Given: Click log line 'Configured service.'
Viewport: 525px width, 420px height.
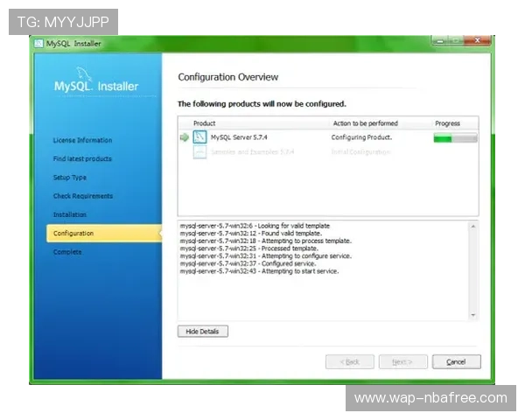Looking at the screenshot, I should point(248,263).
